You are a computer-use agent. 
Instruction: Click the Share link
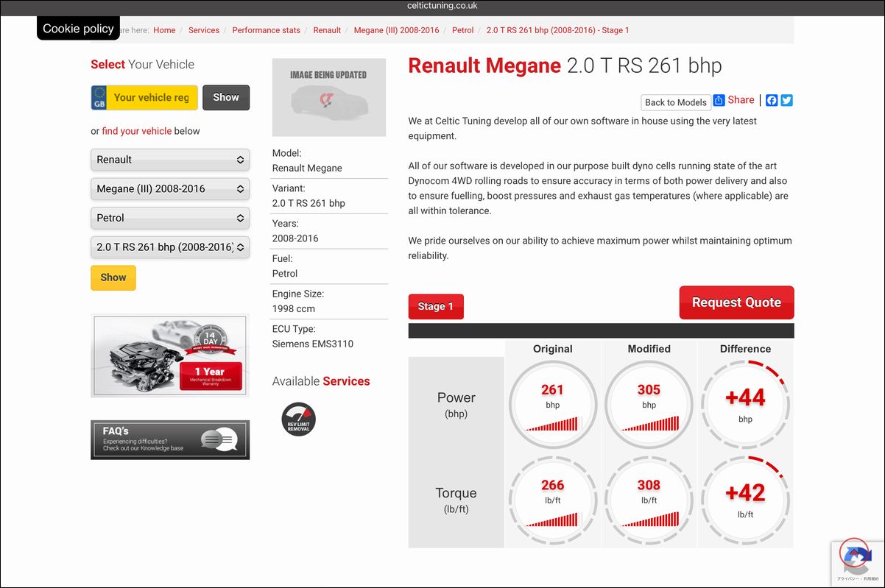coord(741,100)
